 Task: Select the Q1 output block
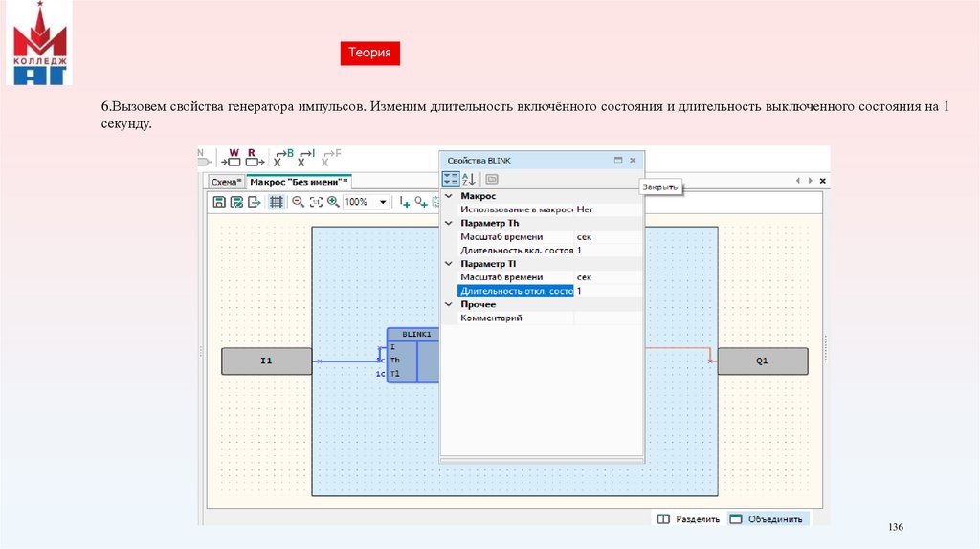point(762,362)
